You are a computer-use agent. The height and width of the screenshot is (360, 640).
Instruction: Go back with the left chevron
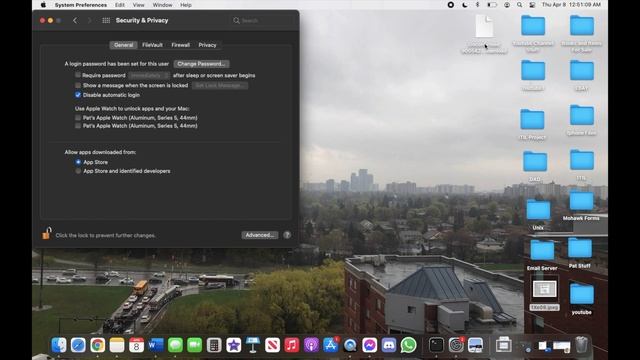pos(75,20)
